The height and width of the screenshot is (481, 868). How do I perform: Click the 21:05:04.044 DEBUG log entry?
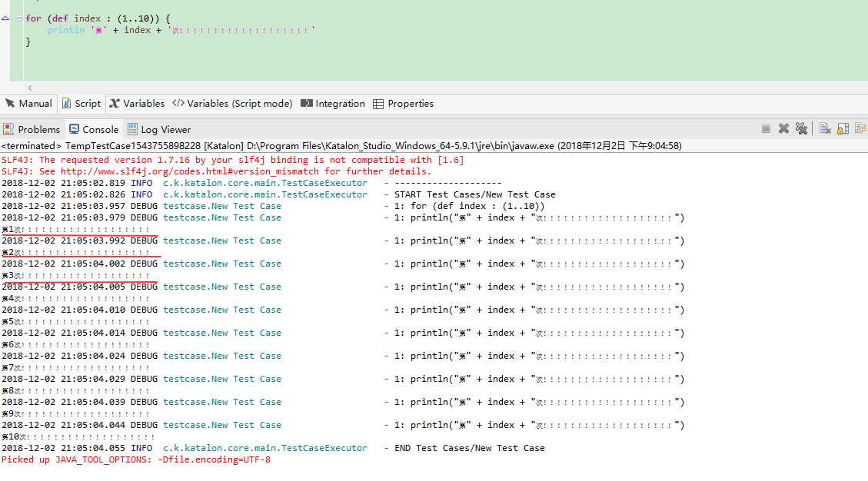343,425
